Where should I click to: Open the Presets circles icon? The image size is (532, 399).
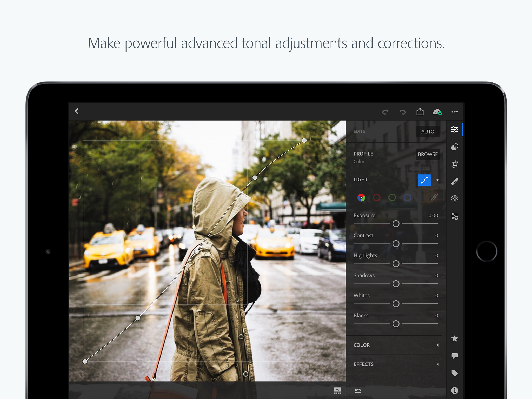click(x=455, y=147)
